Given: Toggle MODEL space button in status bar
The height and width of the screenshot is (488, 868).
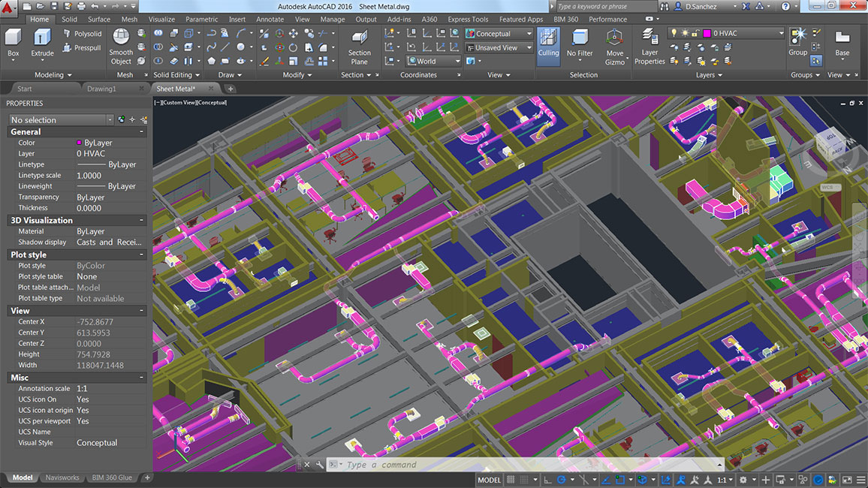Looking at the screenshot, I should tap(489, 480).
